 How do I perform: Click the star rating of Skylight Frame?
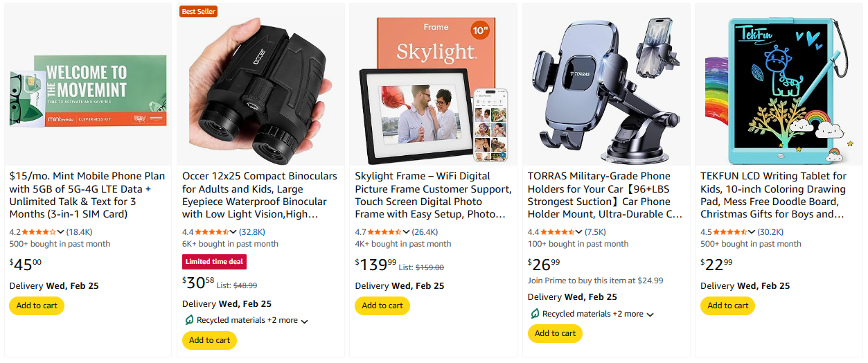pyautogui.click(x=384, y=232)
